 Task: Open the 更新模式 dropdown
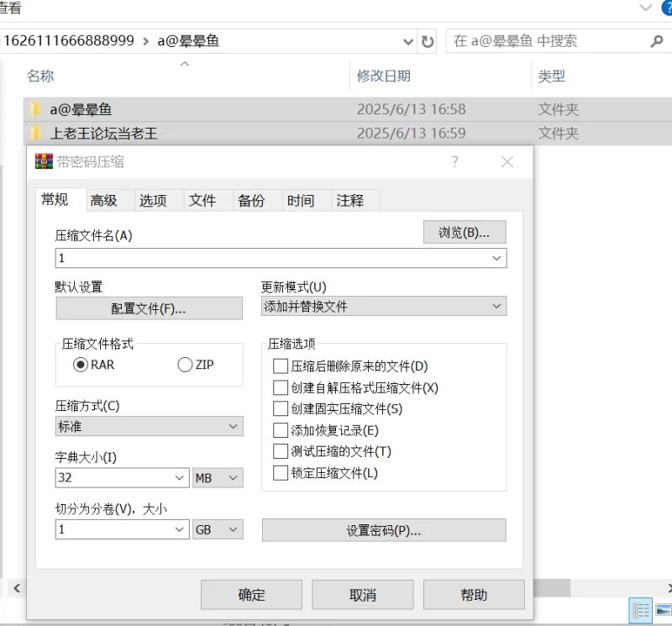(384, 306)
